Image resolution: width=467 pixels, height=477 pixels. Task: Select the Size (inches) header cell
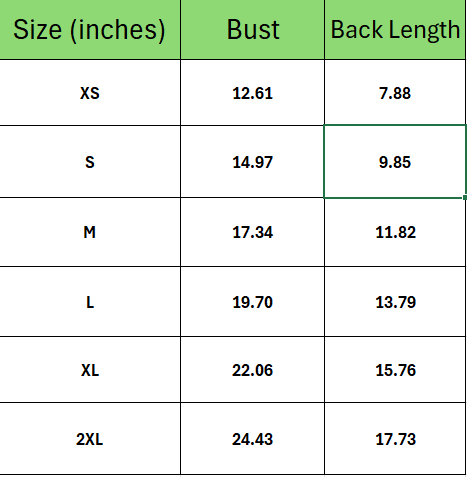(x=90, y=30)
